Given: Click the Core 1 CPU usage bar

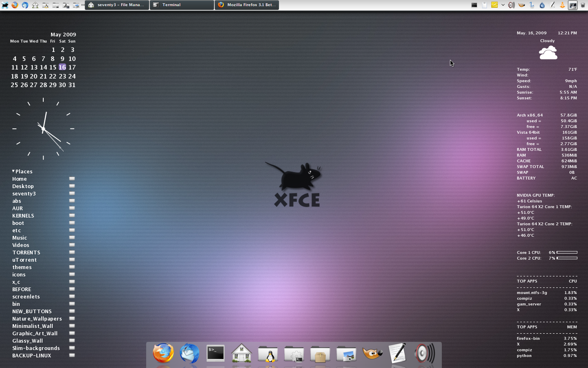Looking at the screenshot, I should click(x=567, y=252).
